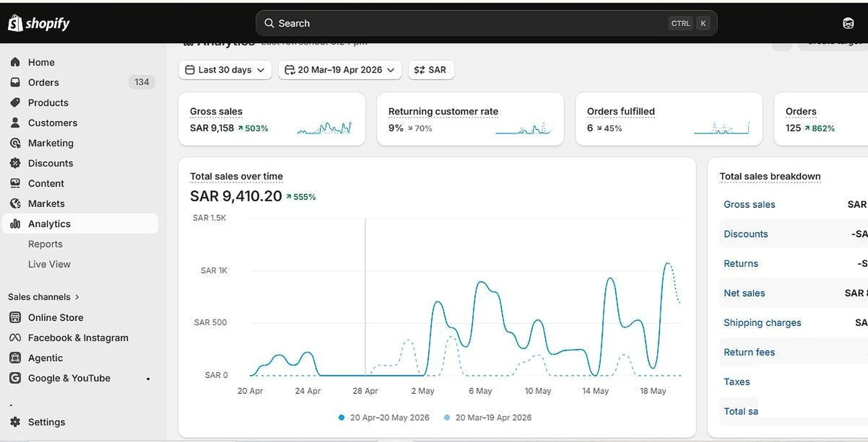Open the Orders metric card
Screen dimensions: 868x442
point(821,119)
